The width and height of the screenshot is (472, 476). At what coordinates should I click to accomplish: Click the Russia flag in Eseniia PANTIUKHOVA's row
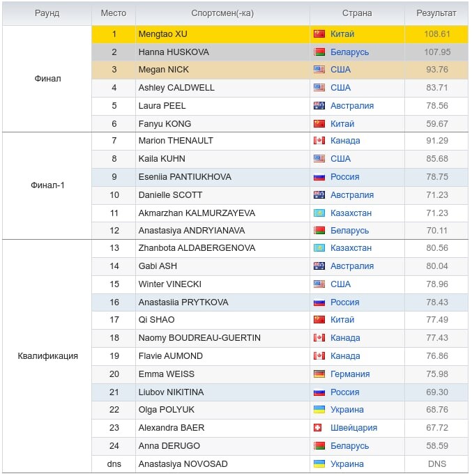[x=319, y=177]
